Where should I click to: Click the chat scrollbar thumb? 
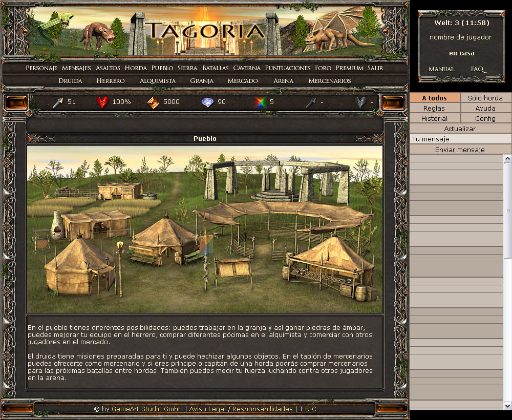click(508, 211)
